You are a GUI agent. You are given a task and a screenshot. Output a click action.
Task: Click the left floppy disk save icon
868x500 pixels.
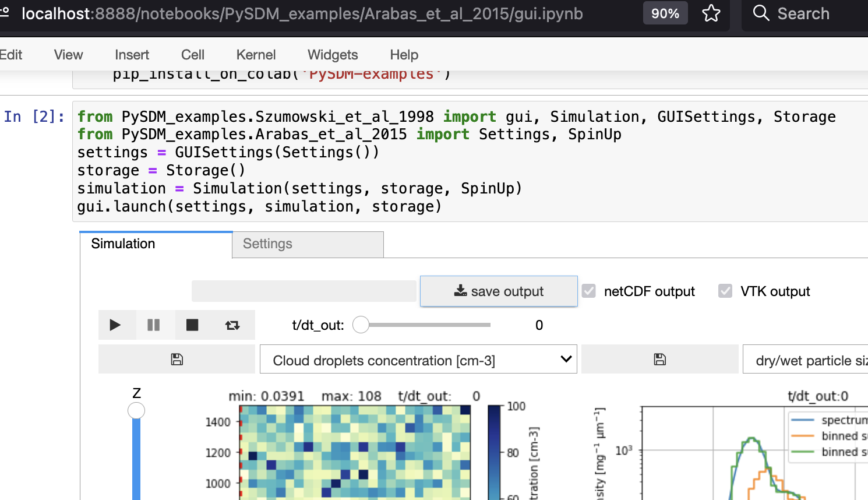pos(177,359)
